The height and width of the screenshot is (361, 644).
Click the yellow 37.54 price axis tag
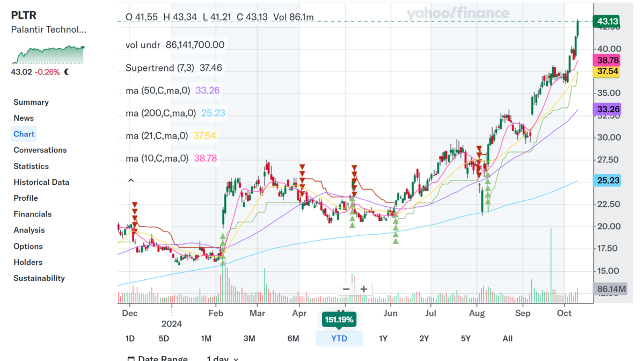607,71
